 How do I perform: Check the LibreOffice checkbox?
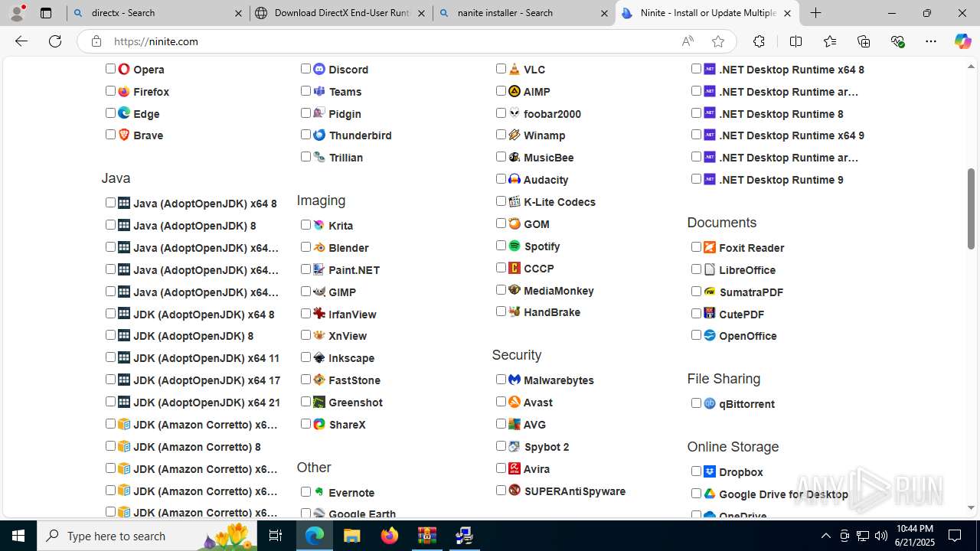pos(696,269)
